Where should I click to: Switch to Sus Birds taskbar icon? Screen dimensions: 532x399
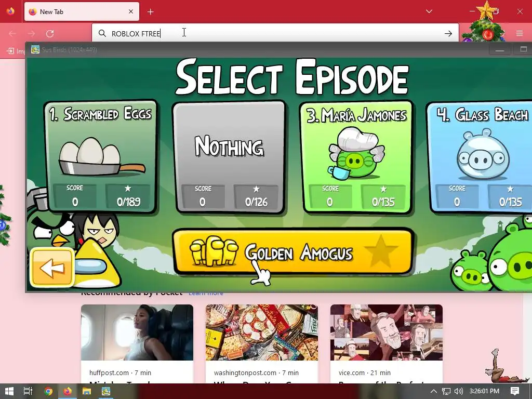106,391
